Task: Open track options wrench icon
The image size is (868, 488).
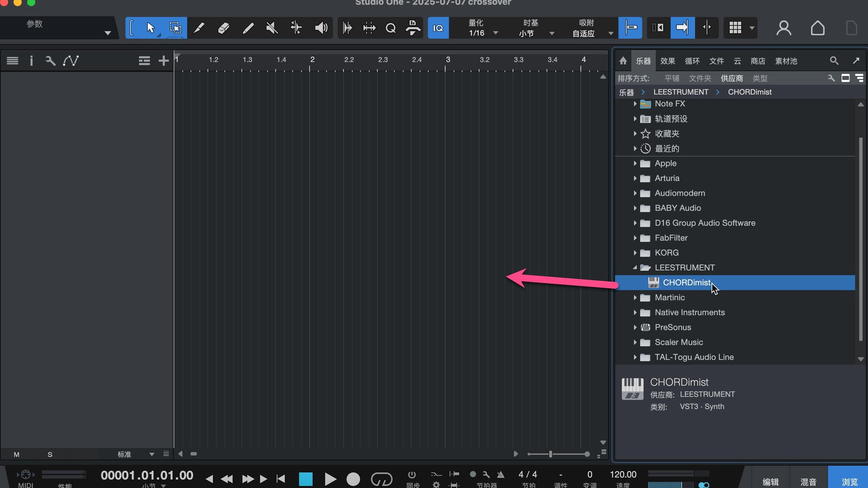Action: coord(50,61)
